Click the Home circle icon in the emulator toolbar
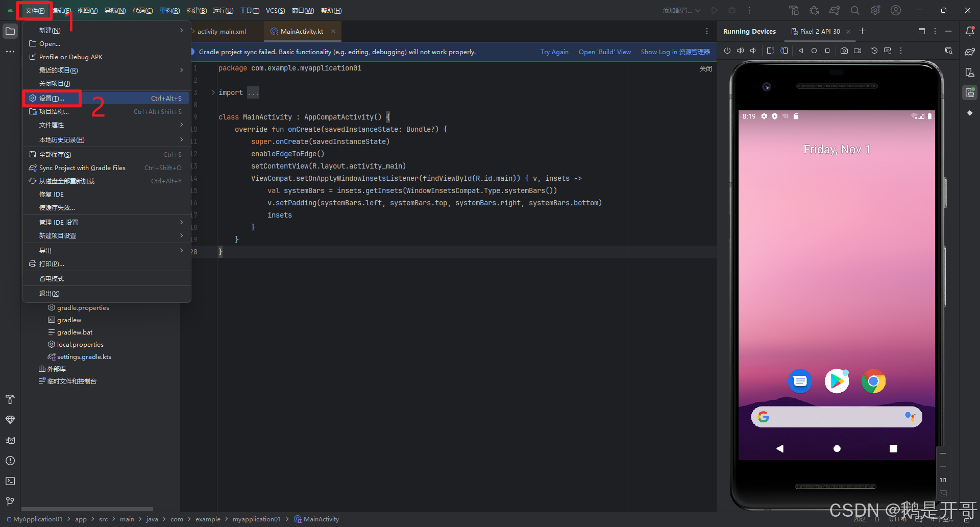 pos(814,51)
